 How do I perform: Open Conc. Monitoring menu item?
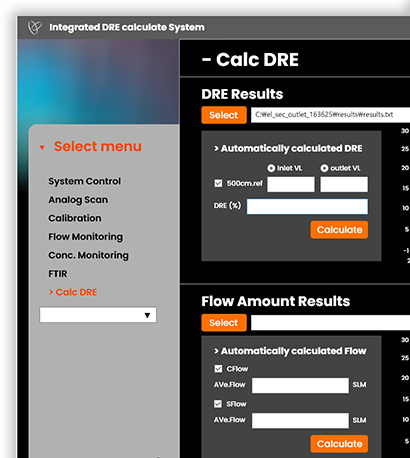click(x=88, y=255)
